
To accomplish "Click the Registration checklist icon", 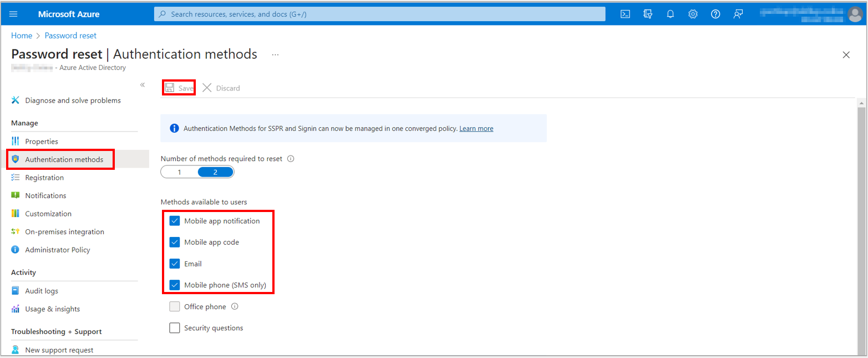I will click(x=16, y=178).
